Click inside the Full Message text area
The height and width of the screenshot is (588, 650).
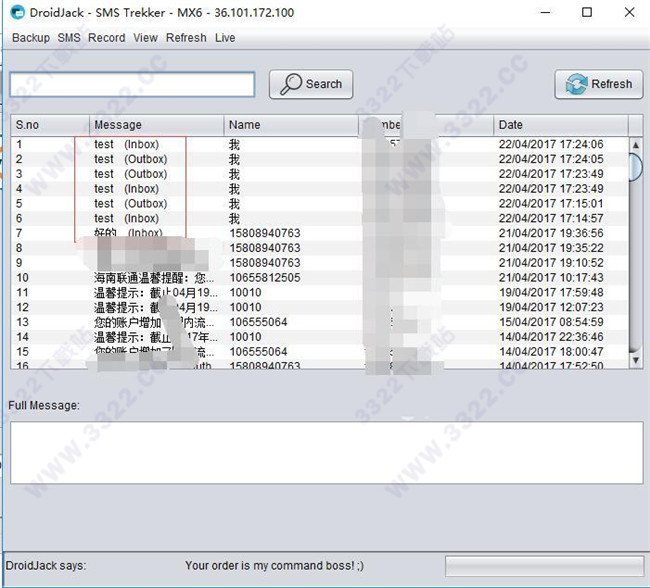pos(327,452)
